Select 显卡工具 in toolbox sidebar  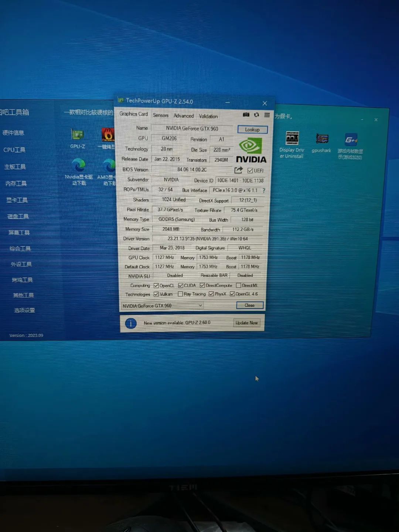[17, 200]
